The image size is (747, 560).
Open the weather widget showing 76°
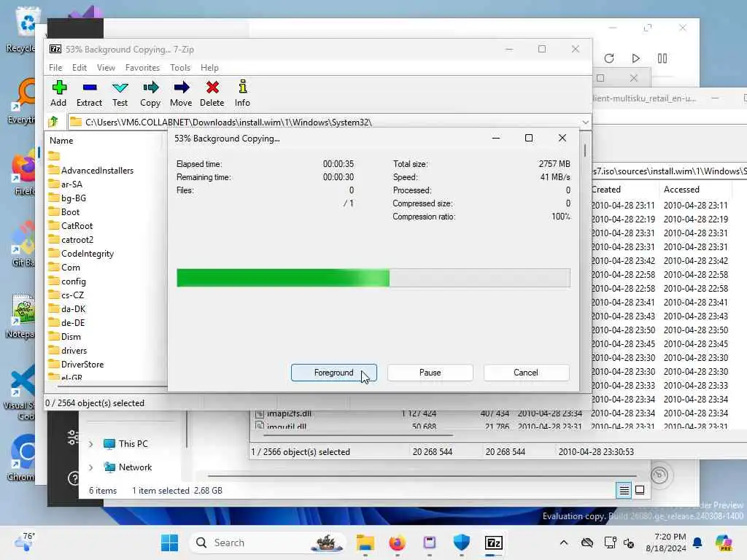[24, 542]
